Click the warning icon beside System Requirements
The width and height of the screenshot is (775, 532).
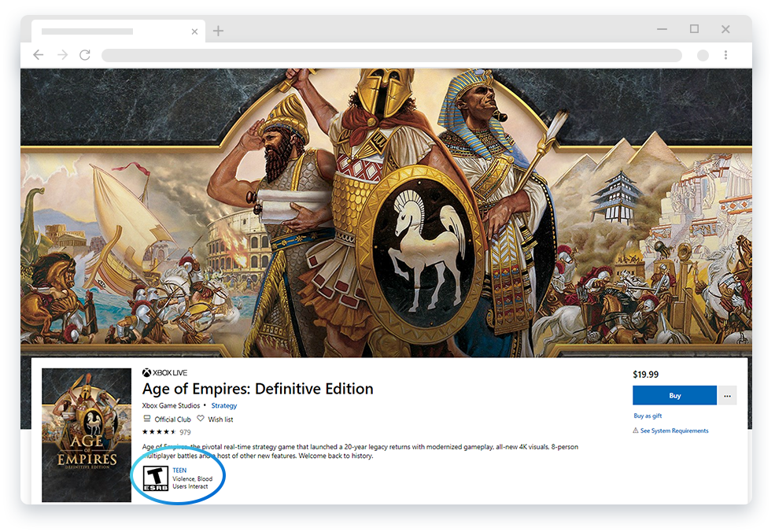pos(636,430)
